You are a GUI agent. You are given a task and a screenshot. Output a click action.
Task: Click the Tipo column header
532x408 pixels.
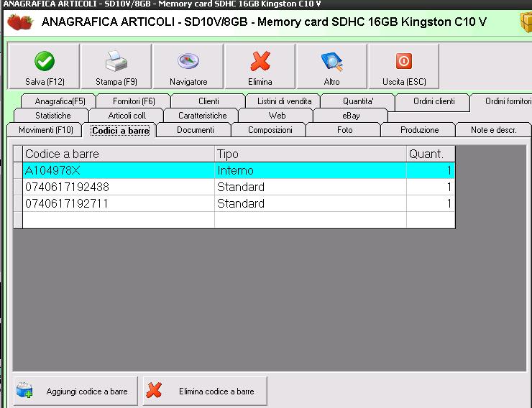click(311, 154)
